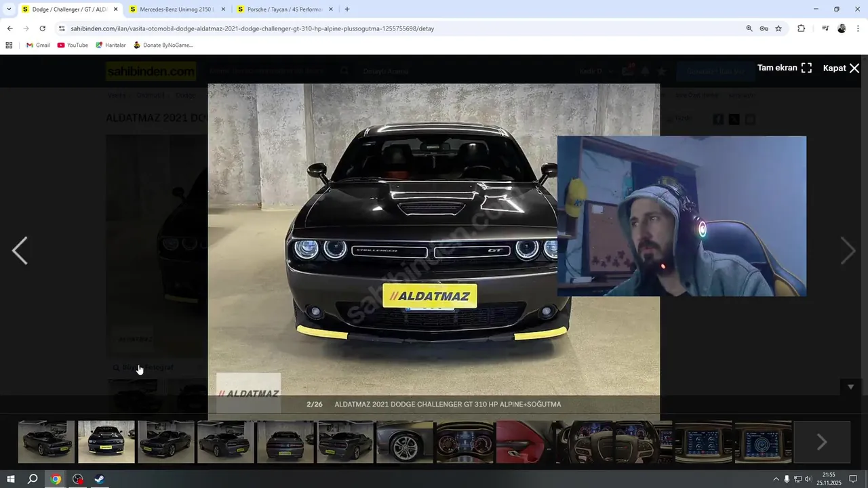The width and height of the screenshot is (868, 488).
Task: Select the second thumbnail showing car front
Action: pyautogui.click(x=106, y=442)
